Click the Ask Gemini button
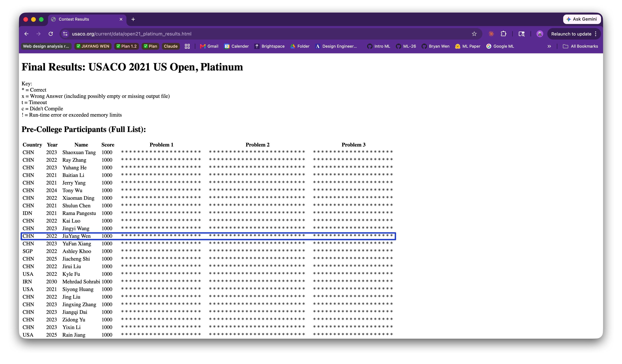This screenshot has width=622, height=364. tap(582, 19)
